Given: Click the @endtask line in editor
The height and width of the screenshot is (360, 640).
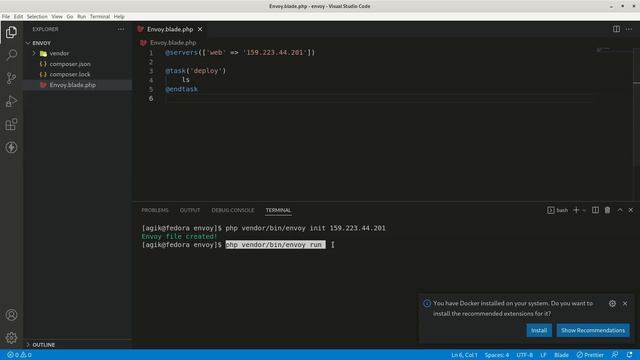Looking at the screenshot, I should (x=181, y=89).
